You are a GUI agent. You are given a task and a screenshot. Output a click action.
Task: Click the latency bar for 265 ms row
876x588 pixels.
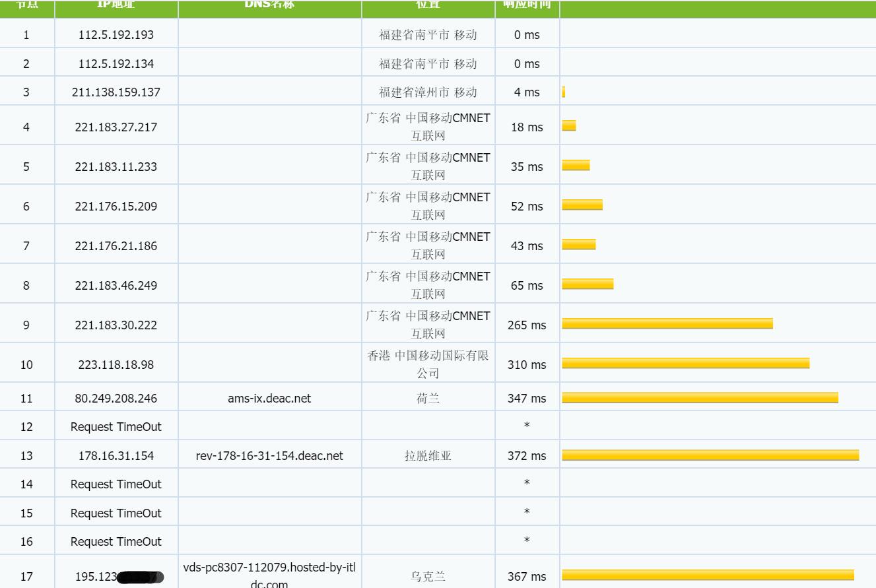pyautogui.click(x=667, y=323)
